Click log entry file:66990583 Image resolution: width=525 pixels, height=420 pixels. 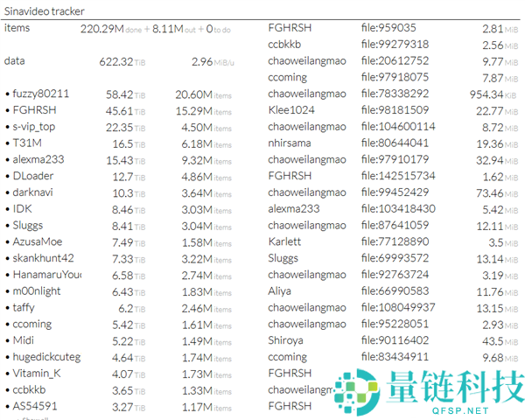click(395, 290)
